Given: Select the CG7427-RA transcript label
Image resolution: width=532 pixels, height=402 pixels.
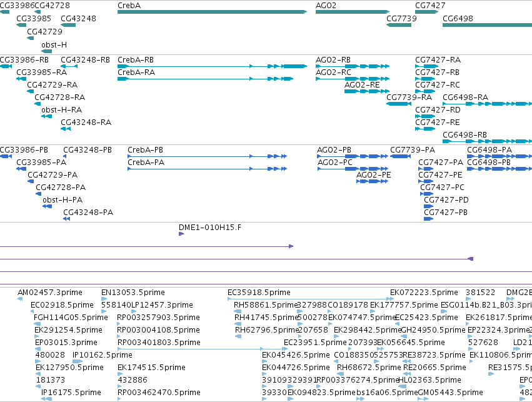Looking at the screenshot, I should (438, 60).
